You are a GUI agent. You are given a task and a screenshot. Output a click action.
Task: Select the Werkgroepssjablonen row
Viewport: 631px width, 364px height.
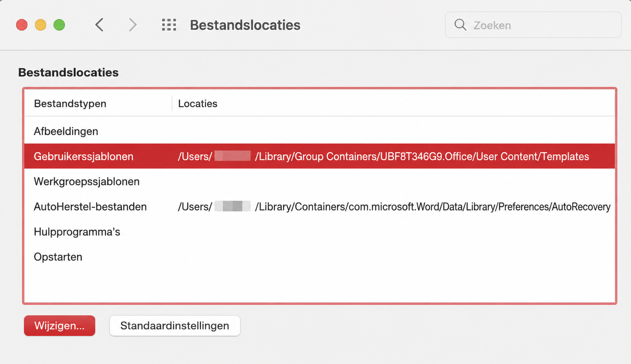click(x=320, y=181)
